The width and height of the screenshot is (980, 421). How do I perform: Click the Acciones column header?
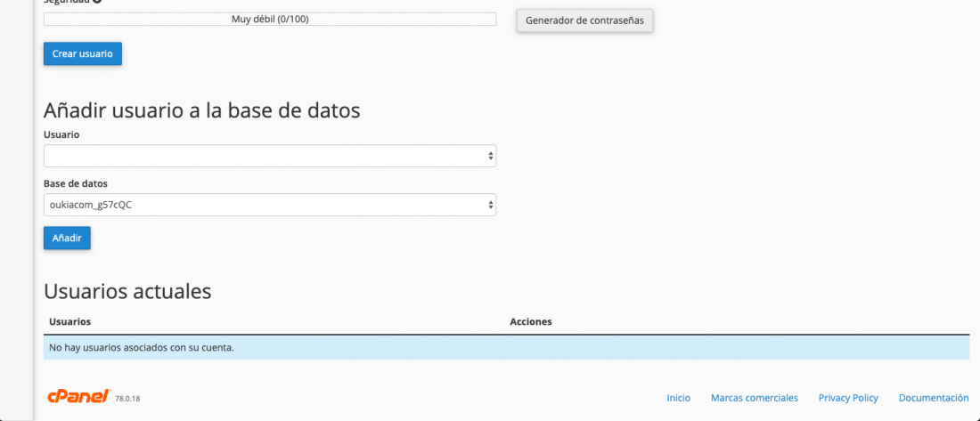coord(531,321)
